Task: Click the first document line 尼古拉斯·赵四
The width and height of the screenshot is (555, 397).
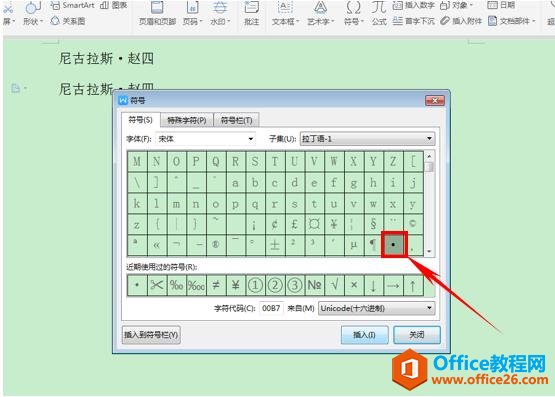Action: (107, 58)
